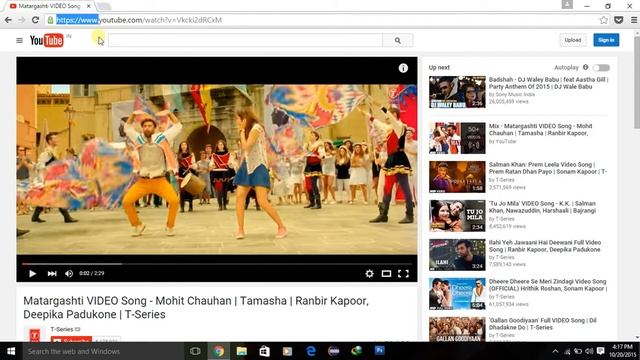
Task: Open 'Gallan Goodiyaan Full VIDEO Song' title link
Action: pos(543,324)
